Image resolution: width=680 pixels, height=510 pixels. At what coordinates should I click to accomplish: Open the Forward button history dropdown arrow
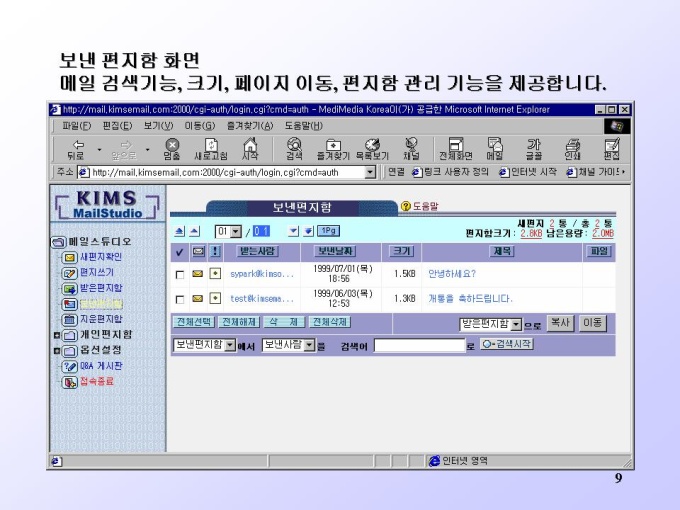[147, 150]
